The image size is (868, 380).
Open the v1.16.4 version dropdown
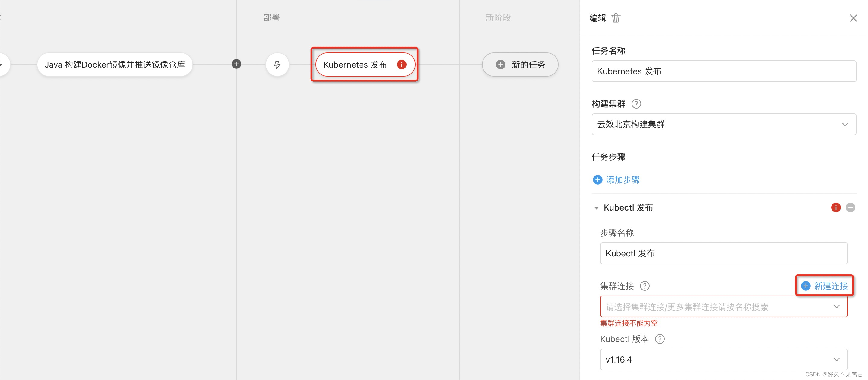(724, 359)
